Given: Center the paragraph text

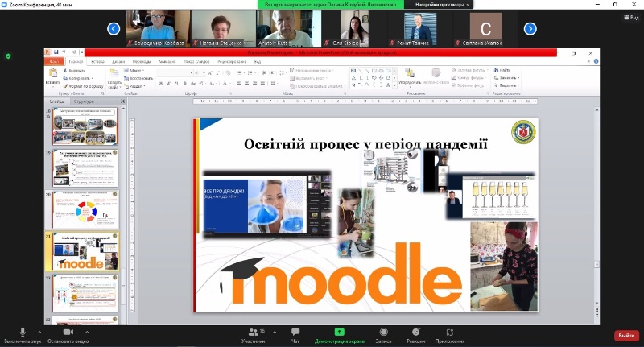Looking at the screenshot, I should click(247, 84).
